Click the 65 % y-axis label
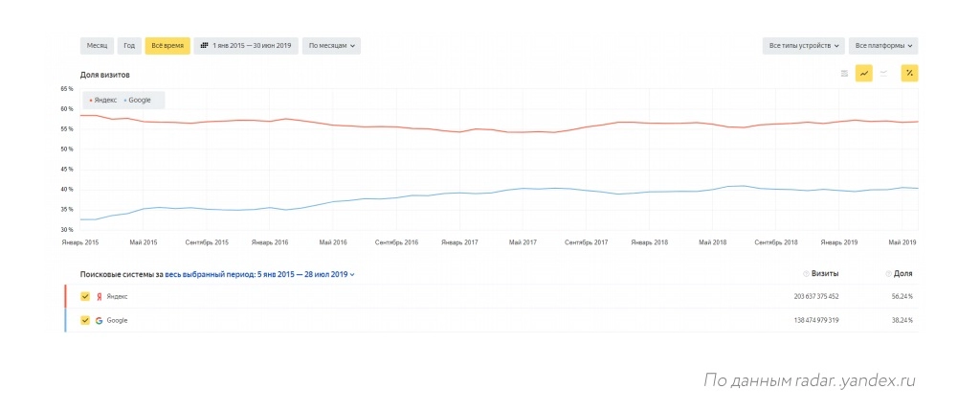The height and width of the screenshot is (412, 980). pos(68,89)
